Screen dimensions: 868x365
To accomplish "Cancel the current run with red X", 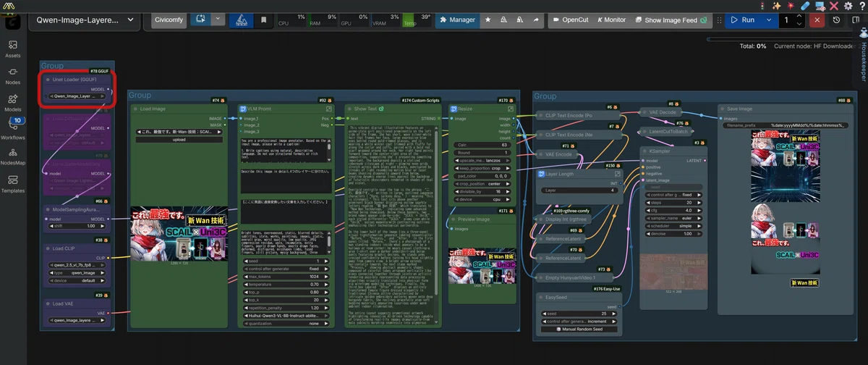I will tap(817, 20).
